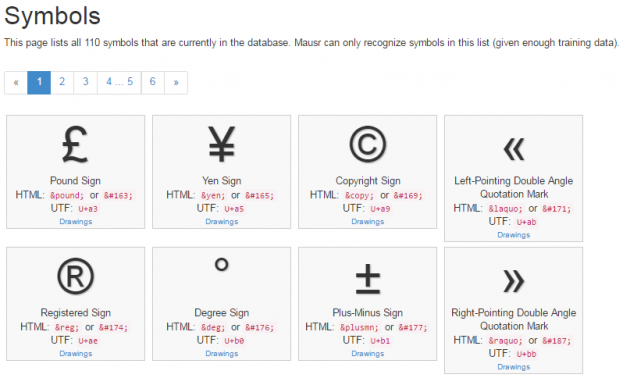This screenshot has height=378, width=630.
Task: Open Drawings link under Plus-Minus Sign
Action: pos(368,353)
